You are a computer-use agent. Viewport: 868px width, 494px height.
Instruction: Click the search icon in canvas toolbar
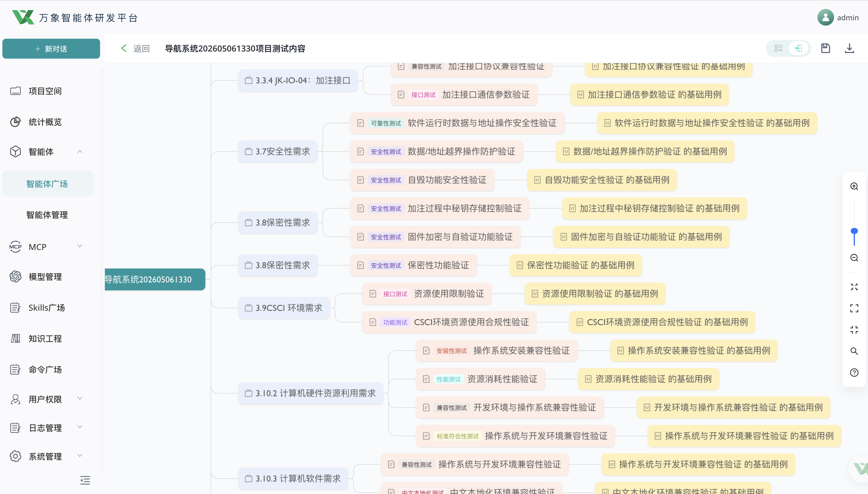click(854, 351)
